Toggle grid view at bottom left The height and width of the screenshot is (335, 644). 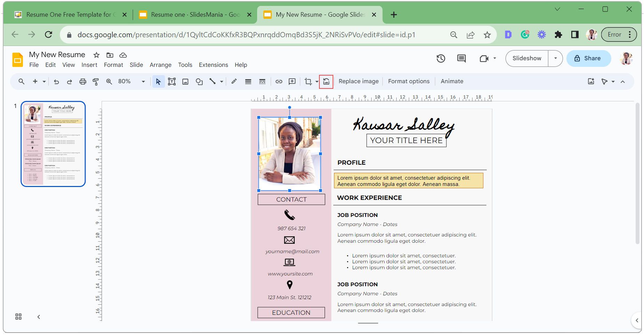pyautogui.click(x=18, y=317)
